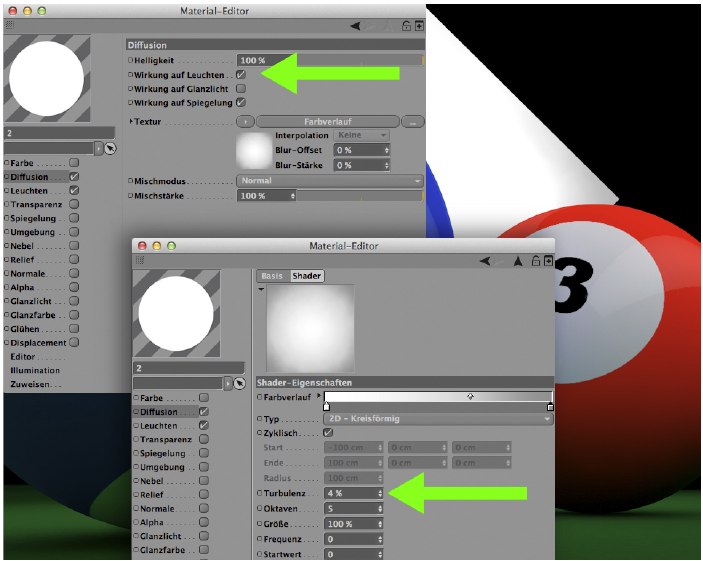Enable Farbe channel in rear editor
The image size is (703, 561).
(74, 162)
